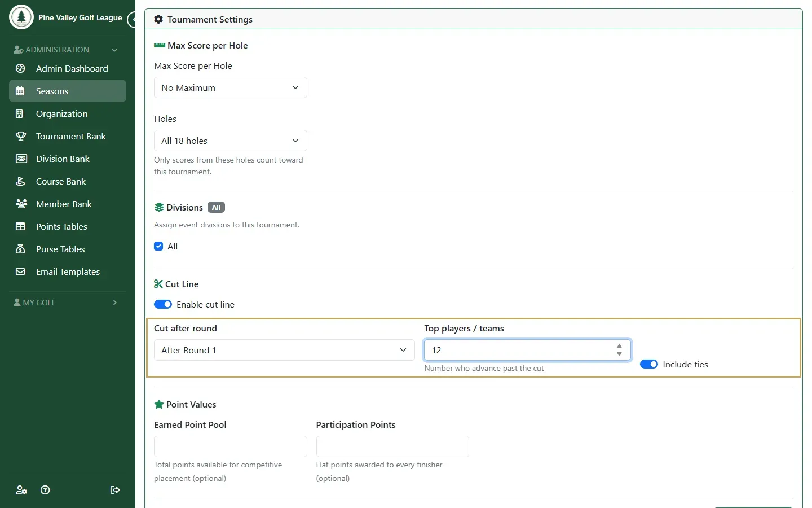
Task: Open the All 18 holes dropdown
Action: point(231,141)
